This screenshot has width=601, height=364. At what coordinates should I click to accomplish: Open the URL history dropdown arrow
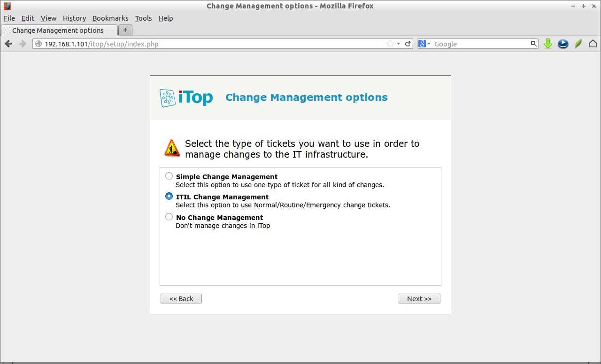pyautogui.click(x=399, y=44)
